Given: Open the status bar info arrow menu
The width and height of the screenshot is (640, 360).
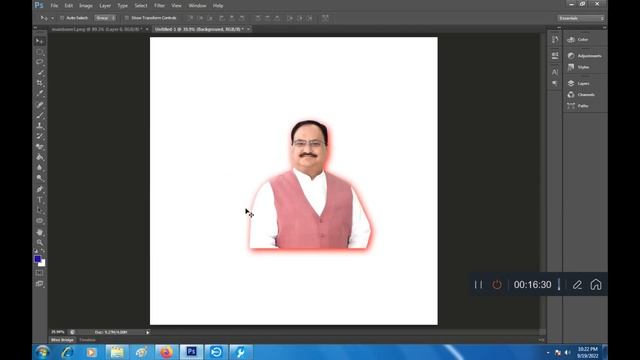Looking at the screenshot, I should (x=148, y=332).
